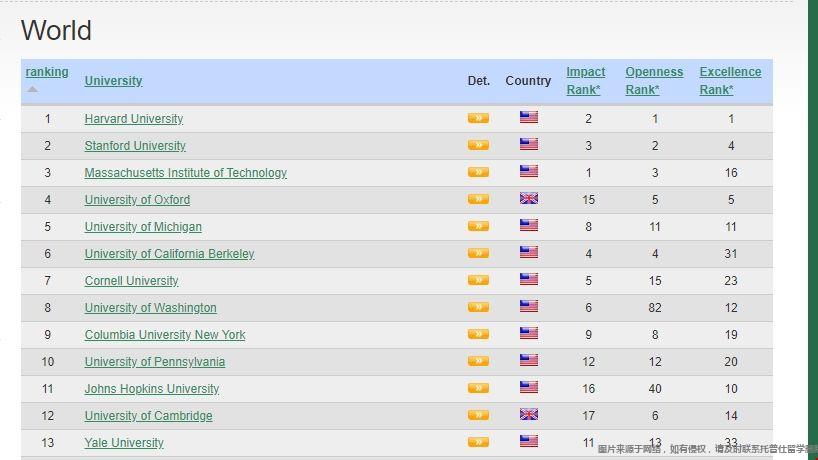Open details arrow for Massachusetts Institute of Technology
Viewport: 818px width, 460px height.
[x=478, y=172]
